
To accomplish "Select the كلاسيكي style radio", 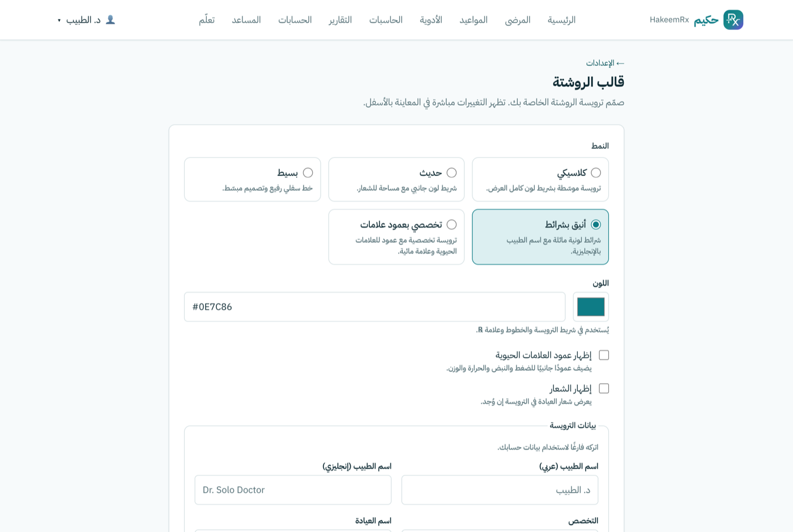I will pos(596,173).
